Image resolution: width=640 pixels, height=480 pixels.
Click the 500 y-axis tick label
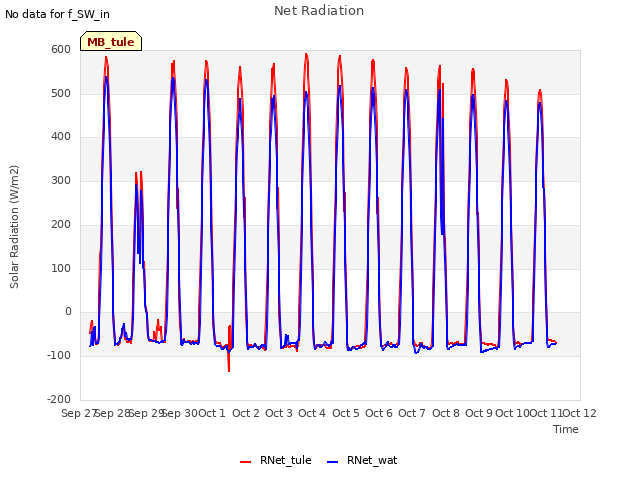click(61, 93)
